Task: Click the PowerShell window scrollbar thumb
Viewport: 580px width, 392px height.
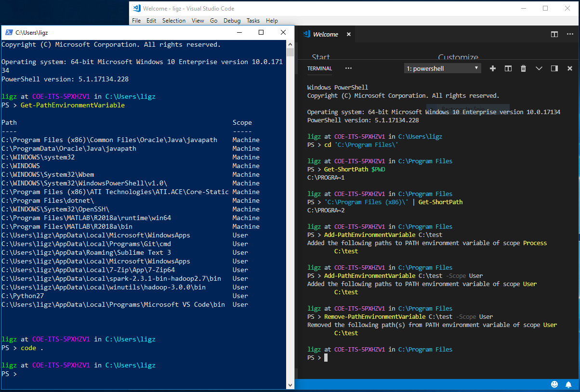Action: pyautogui.click(x=290, y=52)
